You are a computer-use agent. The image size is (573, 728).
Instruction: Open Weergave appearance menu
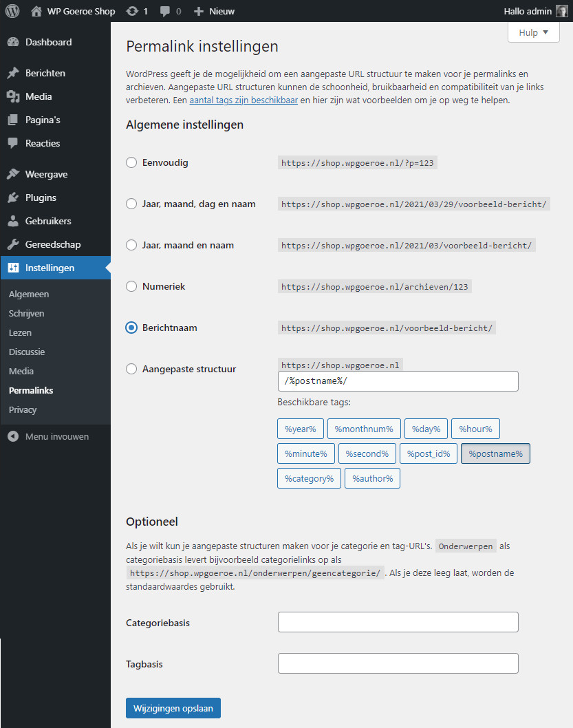(46, 174)
